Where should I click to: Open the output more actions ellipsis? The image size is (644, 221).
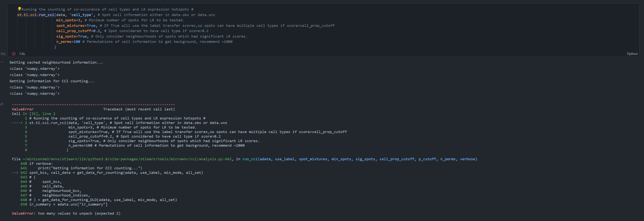[x=2, y=62]
